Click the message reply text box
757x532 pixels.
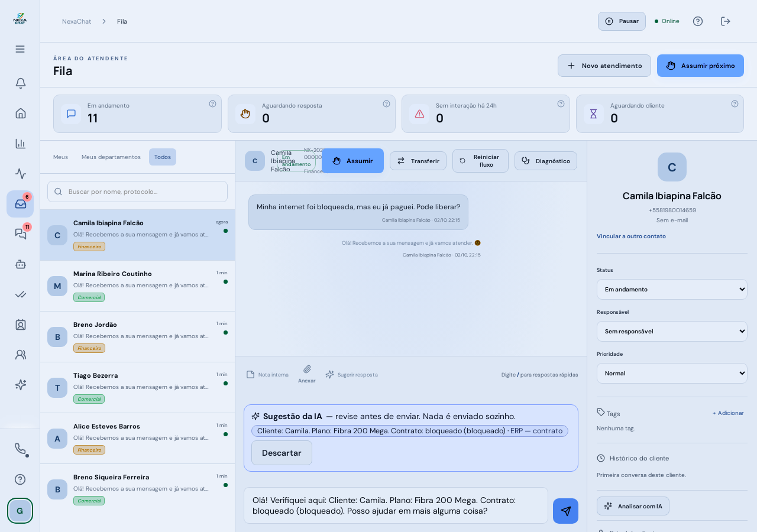(396, 505)
